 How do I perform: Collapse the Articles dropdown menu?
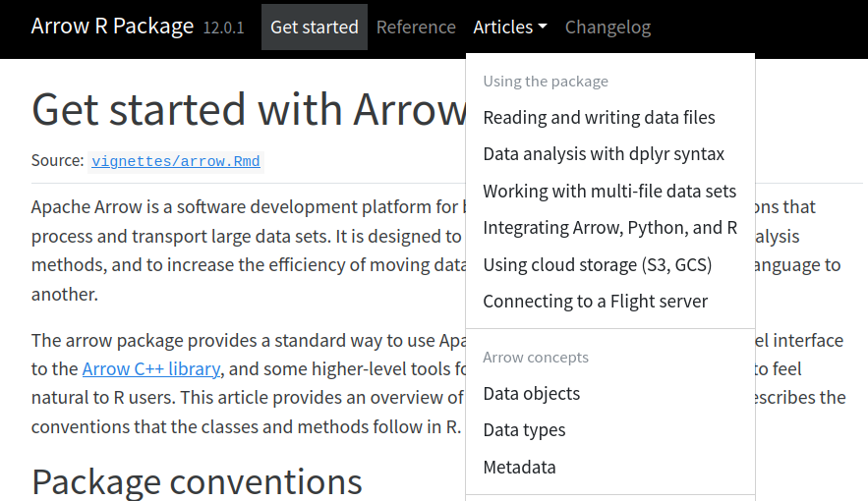click(x=509, y=28)
